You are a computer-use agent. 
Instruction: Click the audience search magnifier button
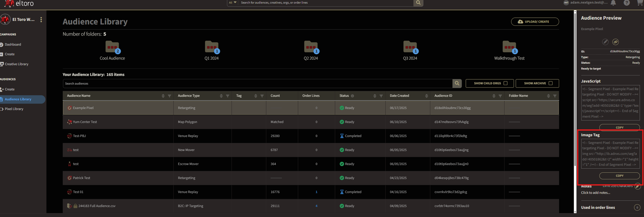pos(457,83)
